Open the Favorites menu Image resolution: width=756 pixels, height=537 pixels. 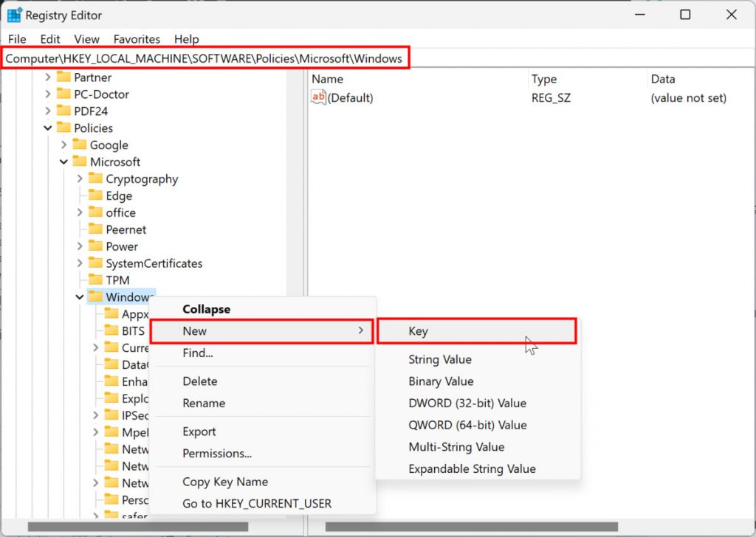pyautogui.click(x=137, y=39)
